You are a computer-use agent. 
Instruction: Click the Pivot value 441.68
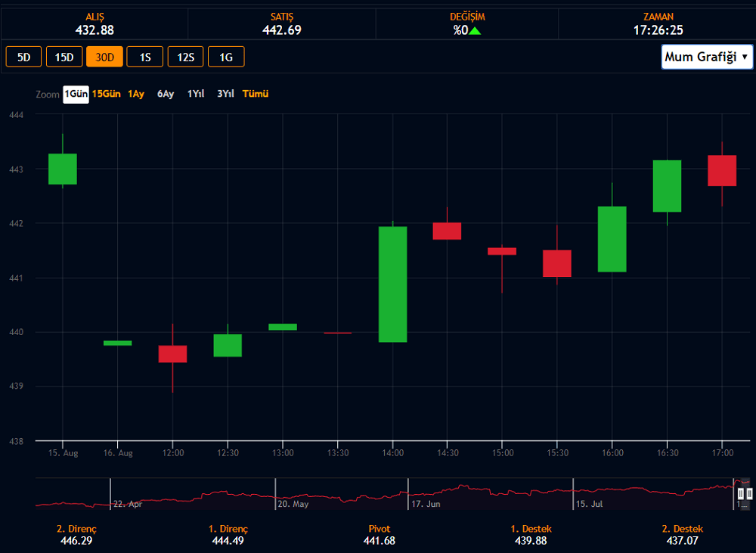click(x=378, y=541)
